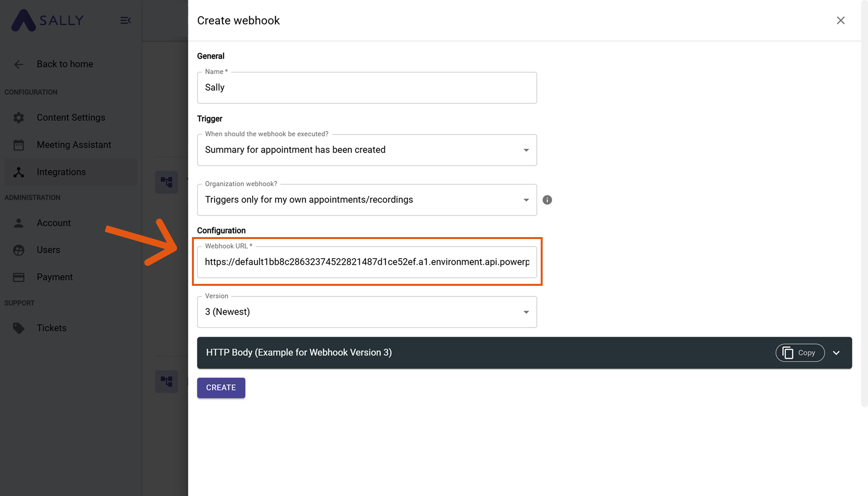Expand the HTTP Body example section
The width and height of the screenshot is (868, 496).
(x=836, y=353)
